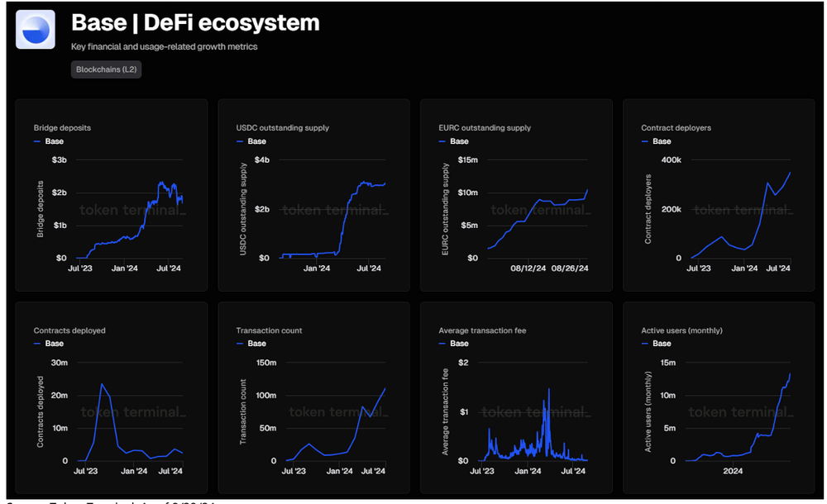Click the Blockchains (L2) tag

(106, 69)
